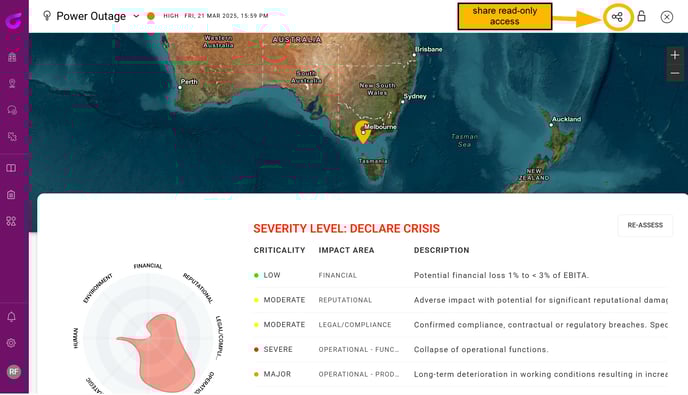The image size is (688, 395).
Task: Click the share read-only access icon
Action: tap(617, 17)
